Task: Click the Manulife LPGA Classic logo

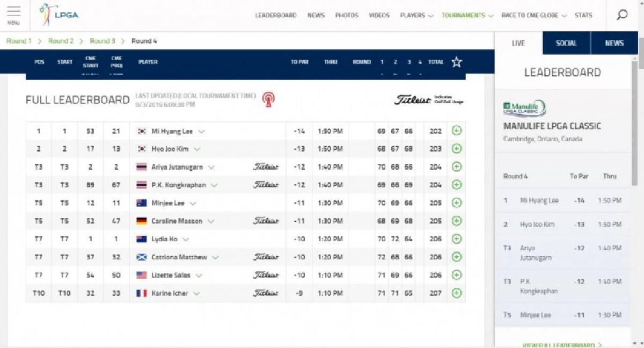Action: (x=525, y=108)
